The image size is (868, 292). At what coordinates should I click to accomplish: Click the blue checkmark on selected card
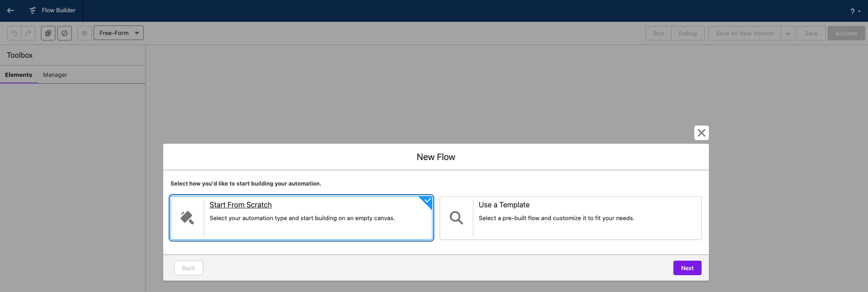point(427,201)
